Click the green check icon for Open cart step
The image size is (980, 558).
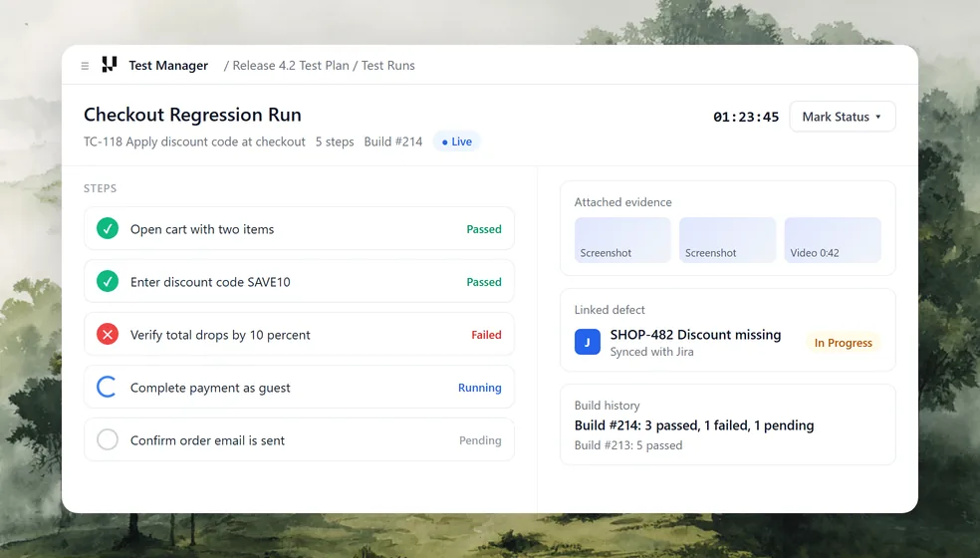point(108,228)
